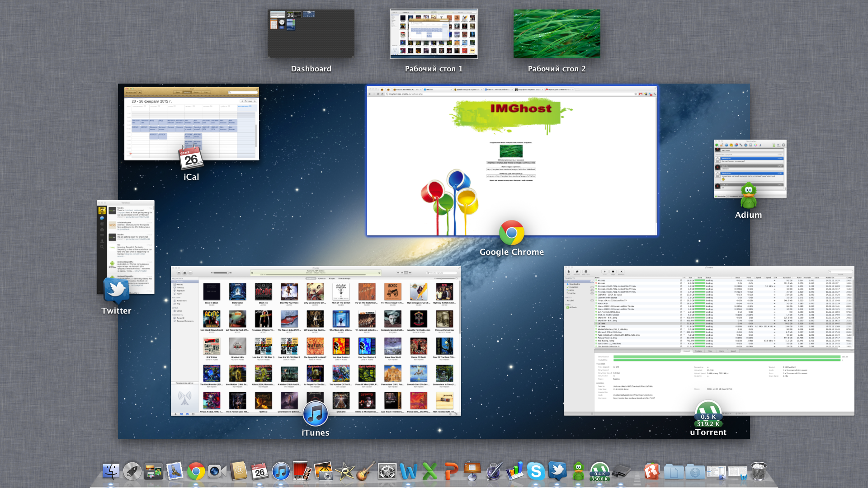Open the Documents folder stack in Dock
The height and width of the screenshot is (488, 868).
pos(674,471)
